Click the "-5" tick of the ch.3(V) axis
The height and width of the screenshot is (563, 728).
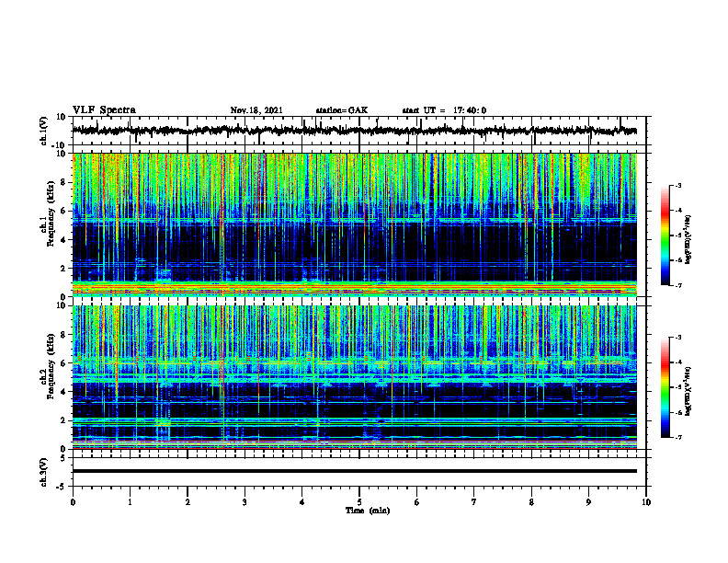click(x=62, y=487)
